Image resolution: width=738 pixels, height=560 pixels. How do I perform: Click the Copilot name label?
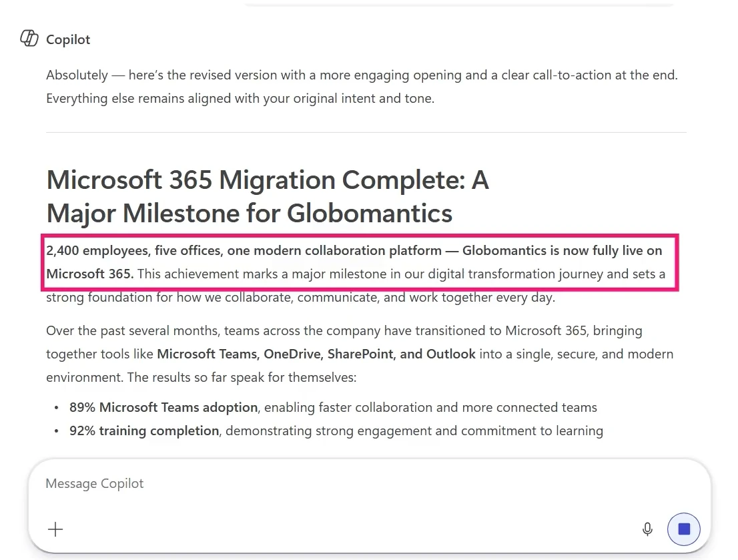click(x=68, y=39)
